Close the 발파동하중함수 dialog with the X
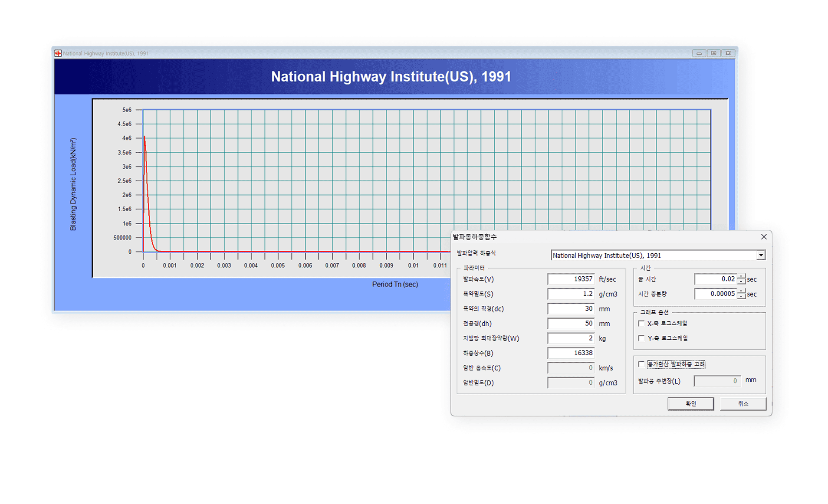828x504 pixels. [764, 237]
